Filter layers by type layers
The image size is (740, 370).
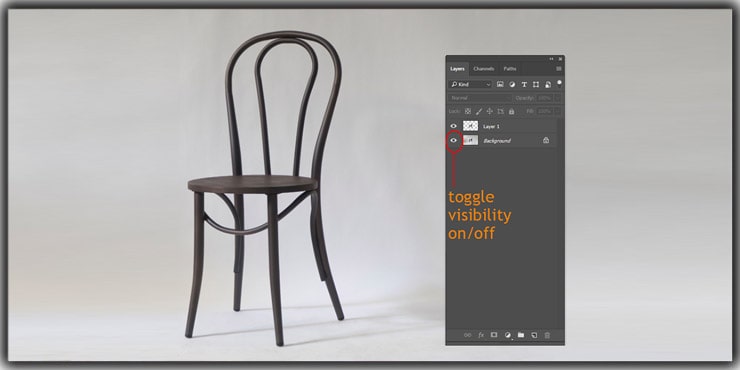click(x=524, y=84)
